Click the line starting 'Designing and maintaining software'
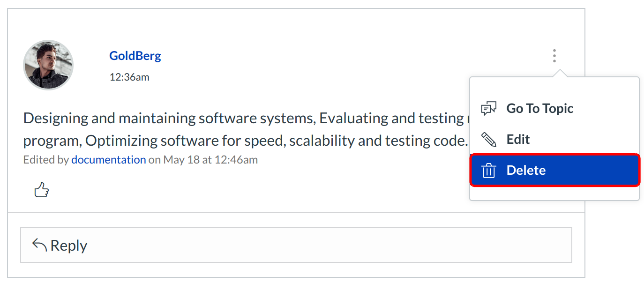 coord(234,118)
